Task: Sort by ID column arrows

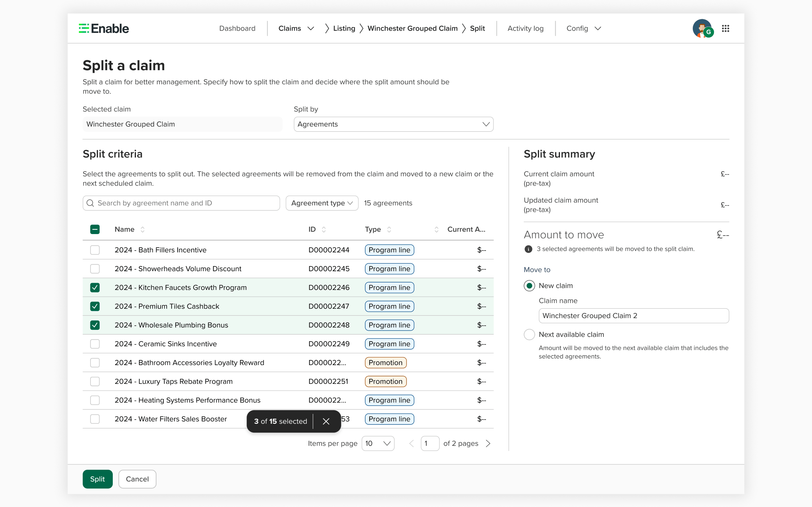Action: pos(324,229)
